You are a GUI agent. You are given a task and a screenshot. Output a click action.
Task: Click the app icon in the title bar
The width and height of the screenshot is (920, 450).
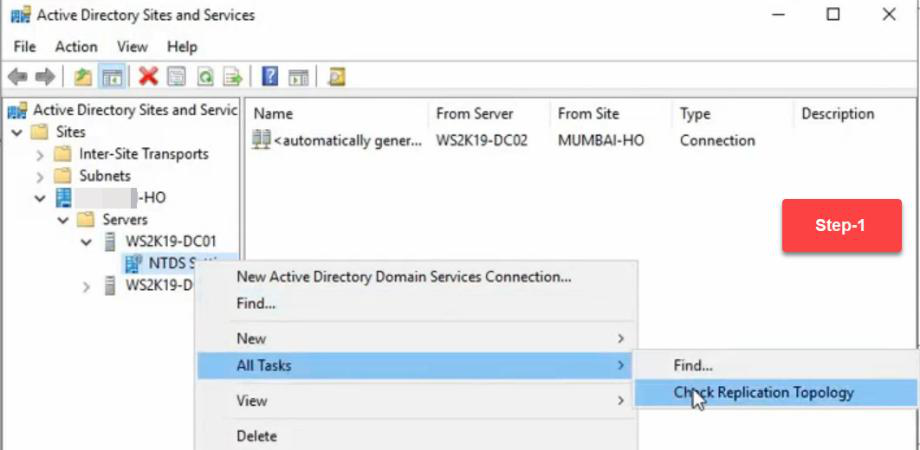21,15
